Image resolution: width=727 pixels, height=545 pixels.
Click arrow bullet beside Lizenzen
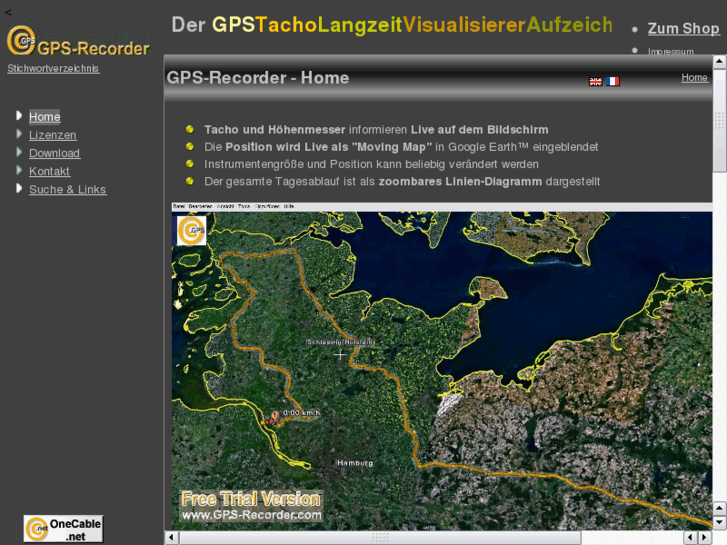click(19, 134)
